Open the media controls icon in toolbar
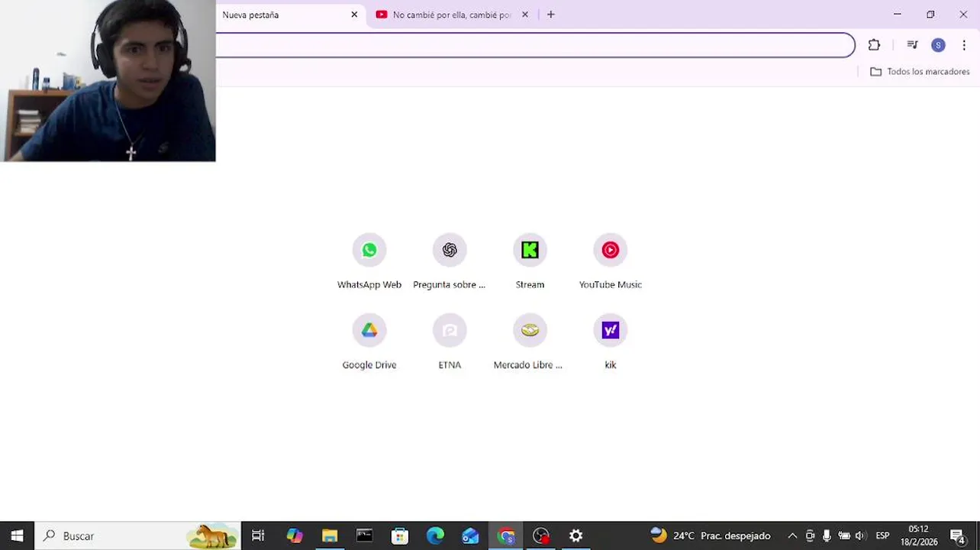The image size is (980, 550). click(912, 45)
